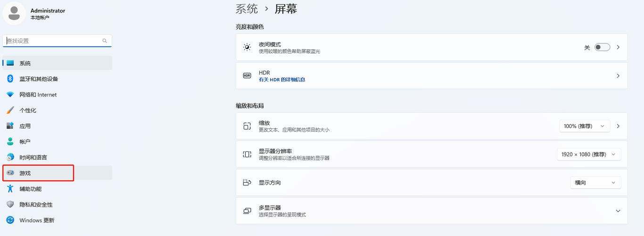Image resolution: width=644 pixels, height=236 pixels.
Task: Click the sync icon beside Windows 更新
Action: point(10,220)
